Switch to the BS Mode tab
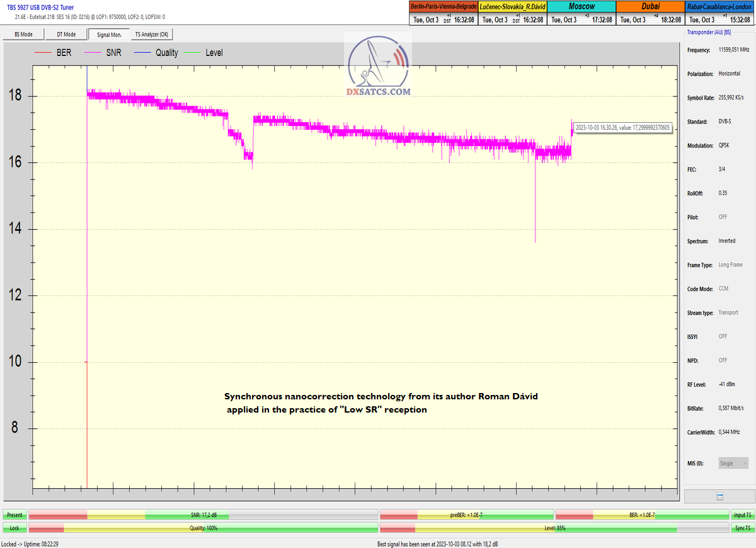 [23, 35]
